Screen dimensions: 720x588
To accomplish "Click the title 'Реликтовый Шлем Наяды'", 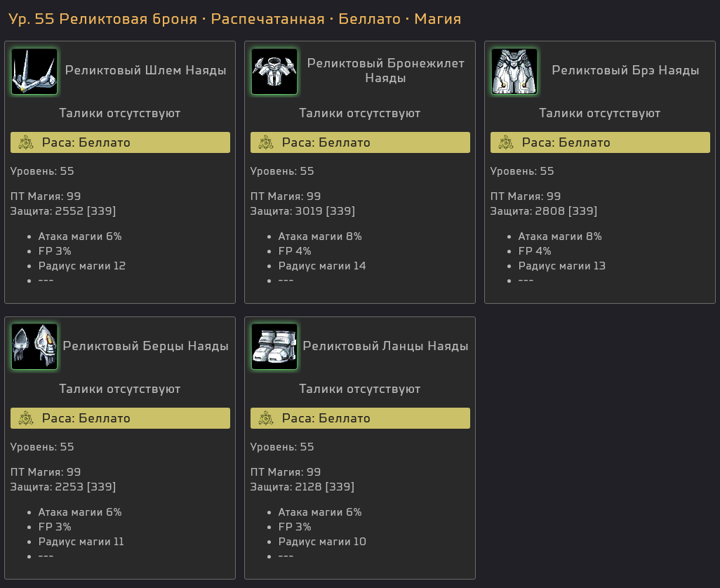I will pos(145,70).
